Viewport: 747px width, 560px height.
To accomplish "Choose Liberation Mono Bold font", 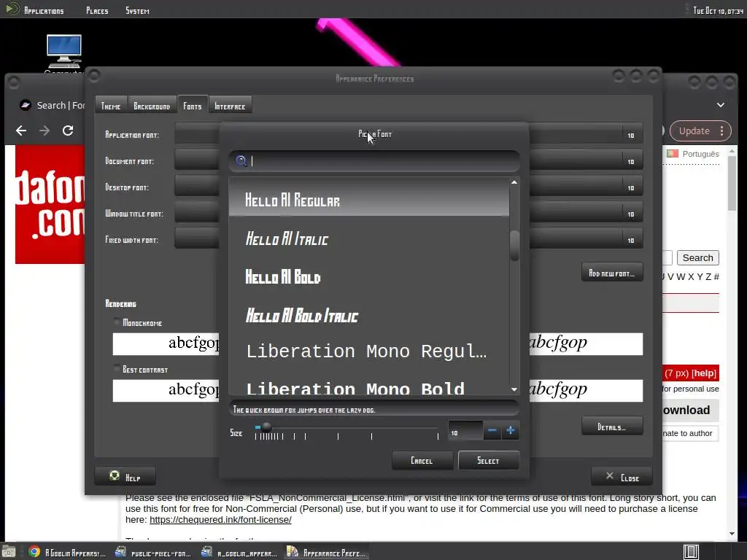I will click(x=368, y=386).
